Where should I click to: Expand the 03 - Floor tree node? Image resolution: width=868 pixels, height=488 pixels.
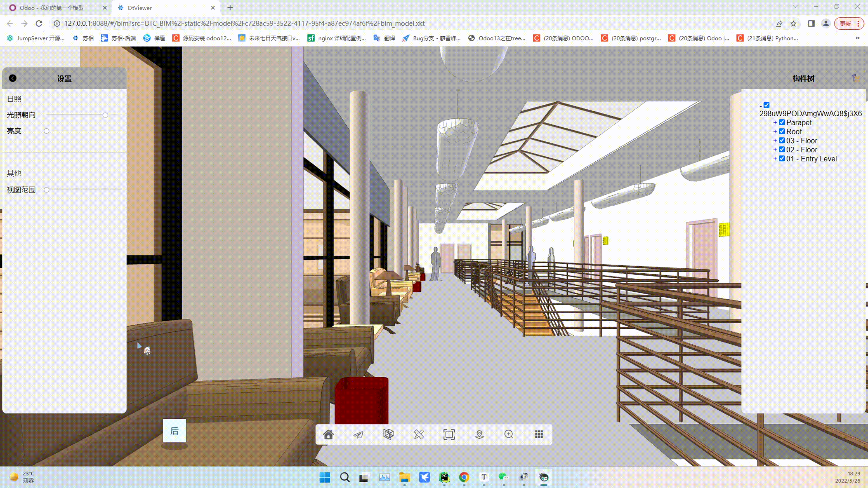coord(775,141)
